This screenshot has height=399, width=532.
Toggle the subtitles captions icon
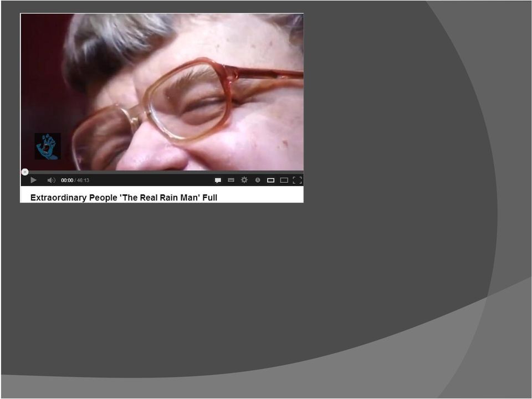[x=231, y=180]
